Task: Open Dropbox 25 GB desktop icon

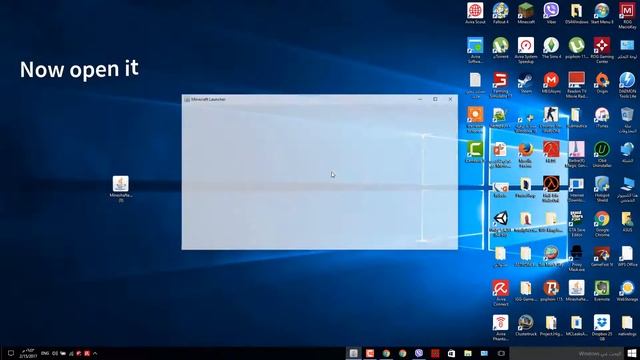Action: [x=602, y=327]
